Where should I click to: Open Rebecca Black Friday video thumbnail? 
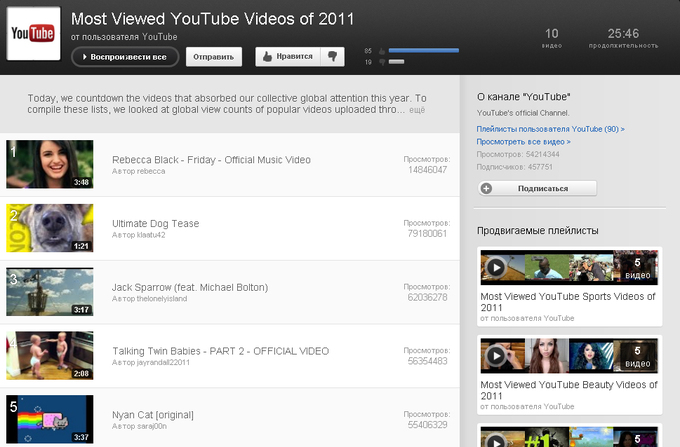coord(49,164)
